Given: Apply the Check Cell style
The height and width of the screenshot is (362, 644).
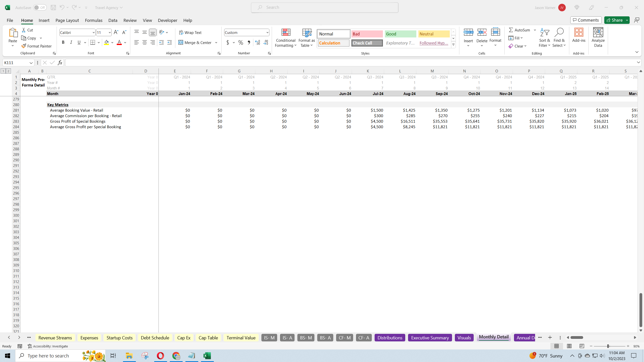Looking at the screenshot, I should pyautogui.click(x=367, y=43).
